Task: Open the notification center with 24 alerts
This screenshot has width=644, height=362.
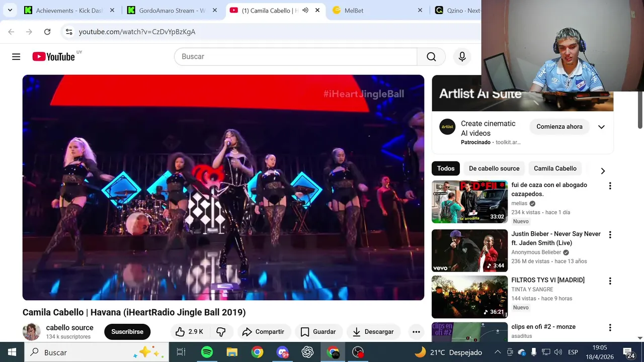Action: [629, 352]
